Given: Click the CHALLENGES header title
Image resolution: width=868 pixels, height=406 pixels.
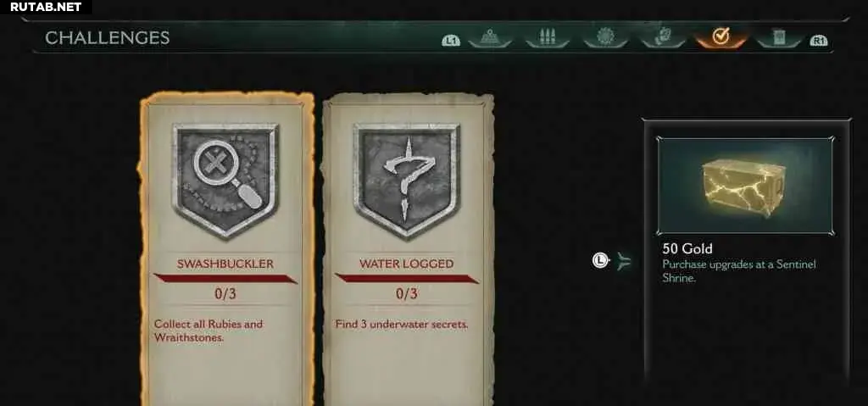Looking at the screenshot, I should [107, 37].
